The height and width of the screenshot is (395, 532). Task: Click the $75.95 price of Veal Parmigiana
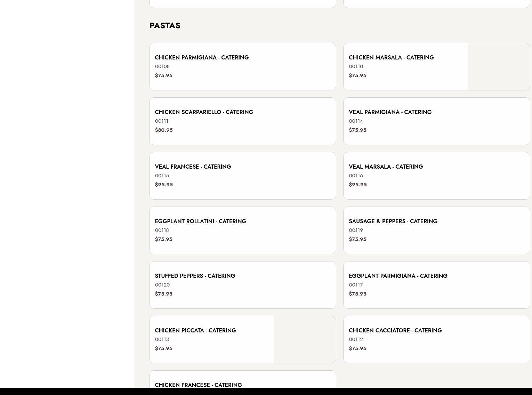358,130
